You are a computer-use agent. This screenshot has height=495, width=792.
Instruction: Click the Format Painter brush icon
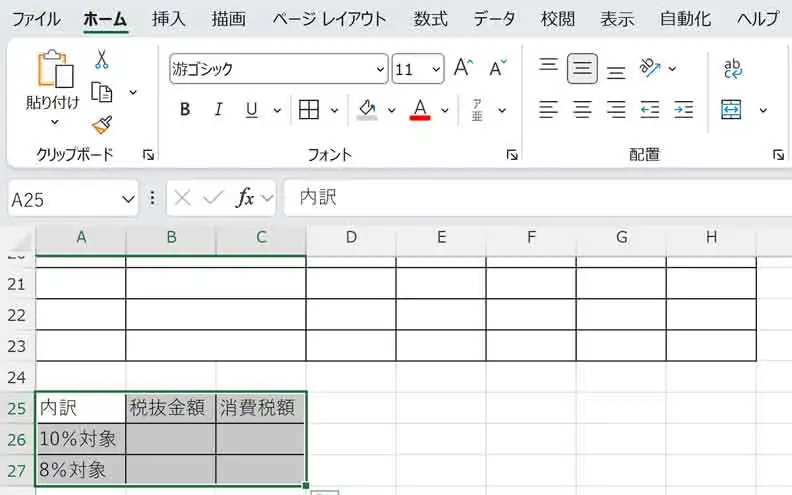(x=101, y=124)
